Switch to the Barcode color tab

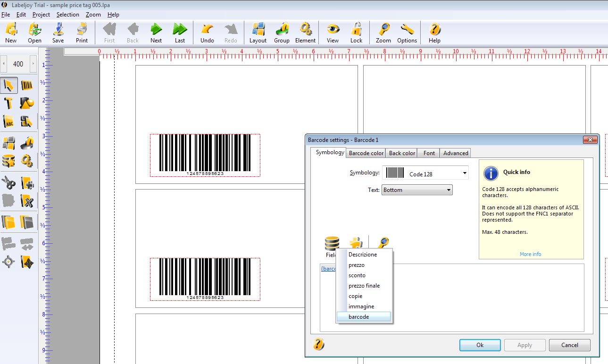[x=366, y=153]
